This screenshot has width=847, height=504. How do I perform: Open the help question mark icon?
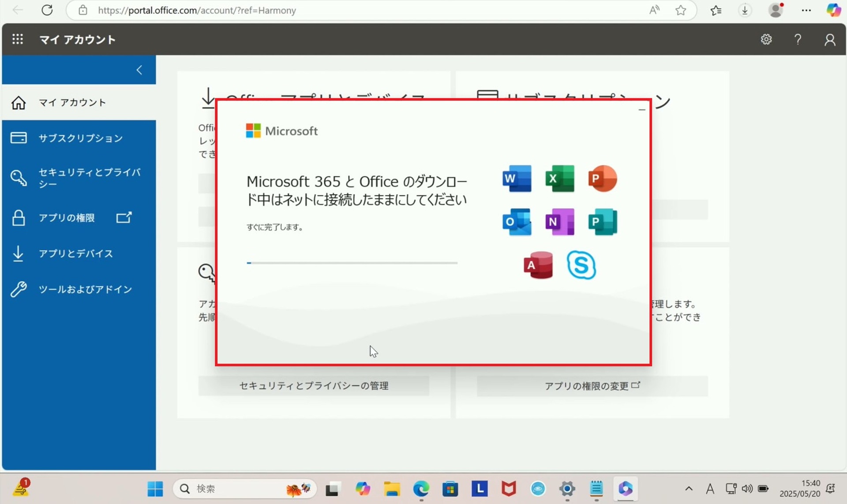798,39
